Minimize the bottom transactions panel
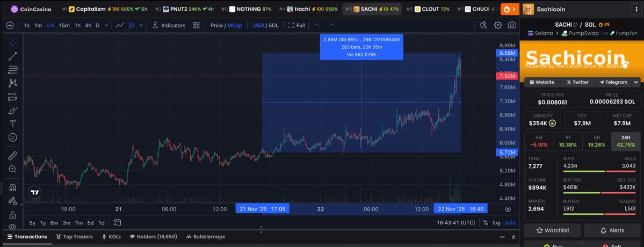The width and height of the screenshot is (644, 247). point(502,237)
